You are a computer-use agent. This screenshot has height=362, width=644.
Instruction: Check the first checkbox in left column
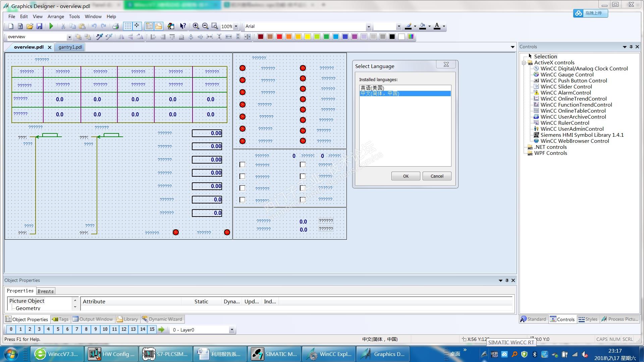click(242, 165)
